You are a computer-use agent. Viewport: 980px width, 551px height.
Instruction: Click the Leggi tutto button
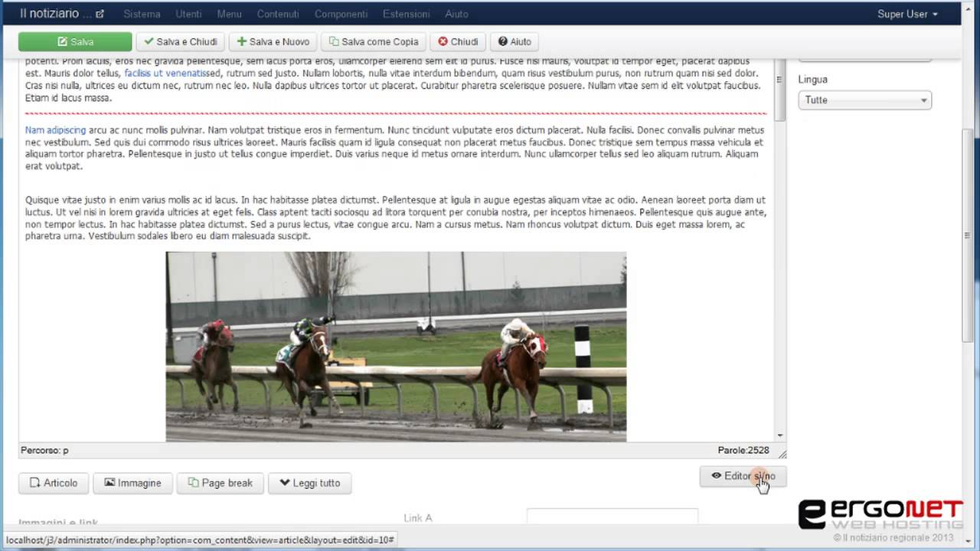point(309,483)
